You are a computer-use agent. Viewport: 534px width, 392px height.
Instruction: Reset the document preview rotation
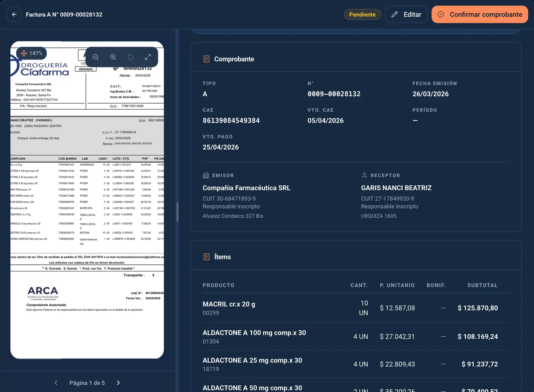click(130, 57)
